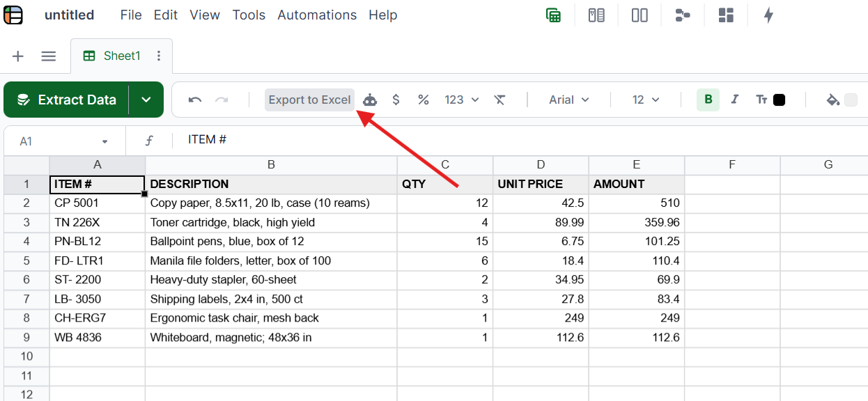
Task: Toggle italic formatting
Action: (x=734, y=100)
